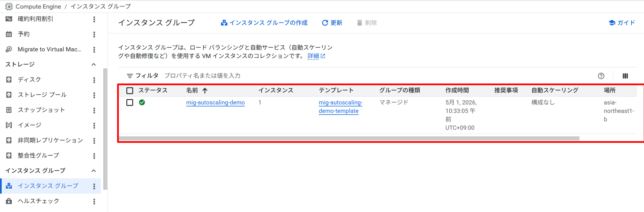Click the ストレージ プール icon

click(9, 95)
